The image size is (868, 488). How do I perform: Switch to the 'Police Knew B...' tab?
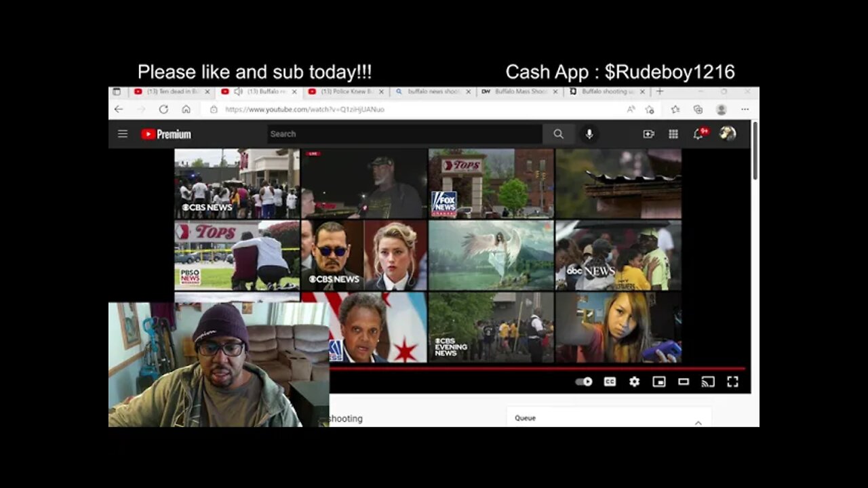[x=346, y=91]
